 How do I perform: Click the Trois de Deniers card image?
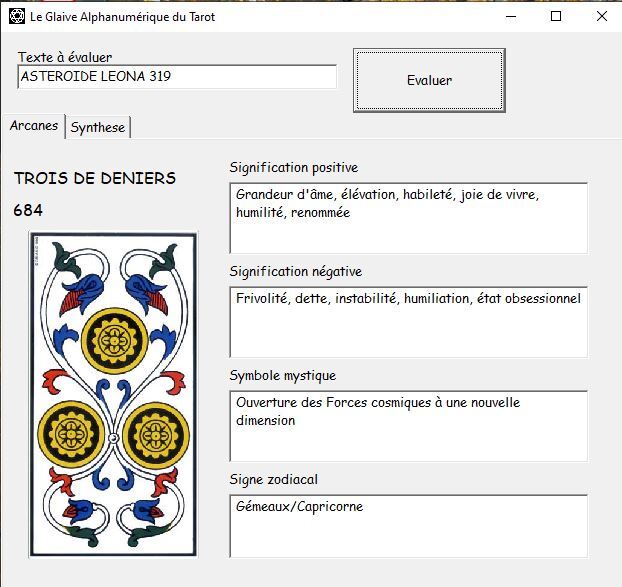click(x=113, y=394)
